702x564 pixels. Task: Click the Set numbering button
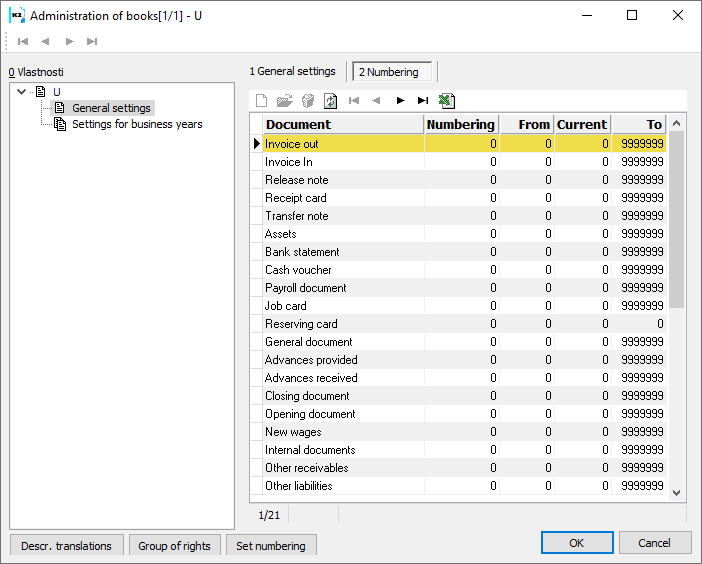pyautogui.click(x=272, y=545)
